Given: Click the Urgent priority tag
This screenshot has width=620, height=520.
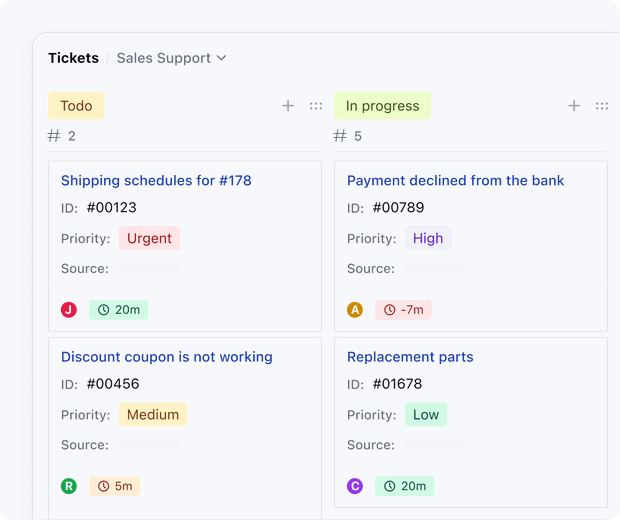Looking at the screenshot, I should [x=149, y=238].
